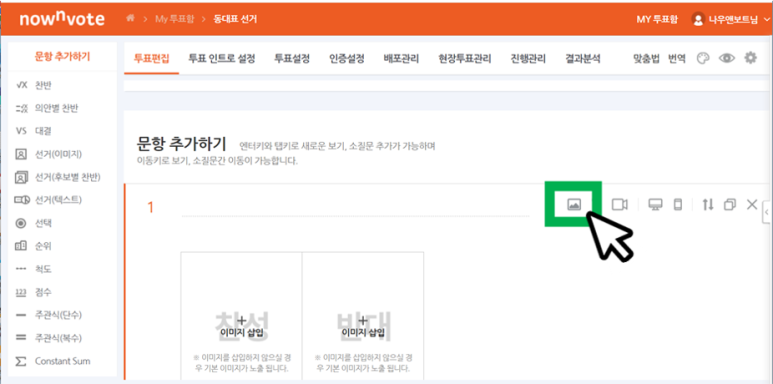773x384 pixels.
Task: Switch to 배포관리 tab
Action: [401, 59]
